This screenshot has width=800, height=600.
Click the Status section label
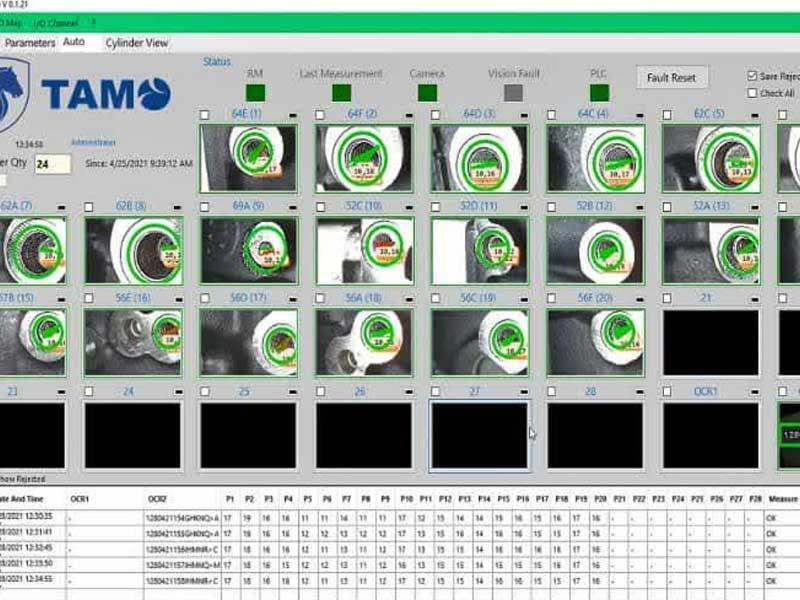217,62
